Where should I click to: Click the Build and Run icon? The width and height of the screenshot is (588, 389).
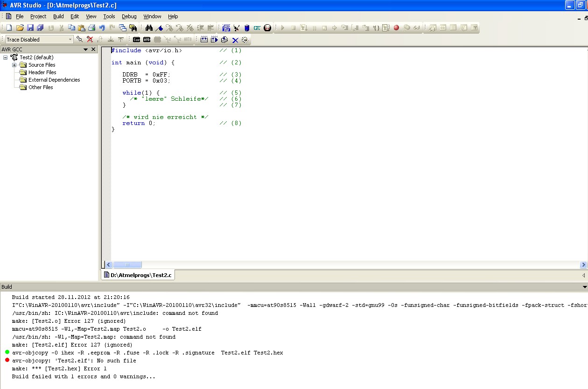pyautogui.click(x=214, y=40)
